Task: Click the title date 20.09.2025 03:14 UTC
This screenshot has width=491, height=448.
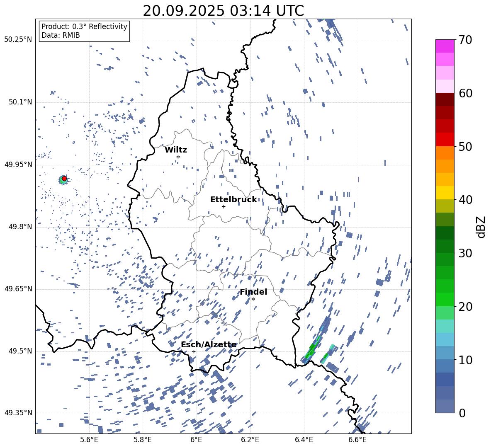Action: [223, 11]
